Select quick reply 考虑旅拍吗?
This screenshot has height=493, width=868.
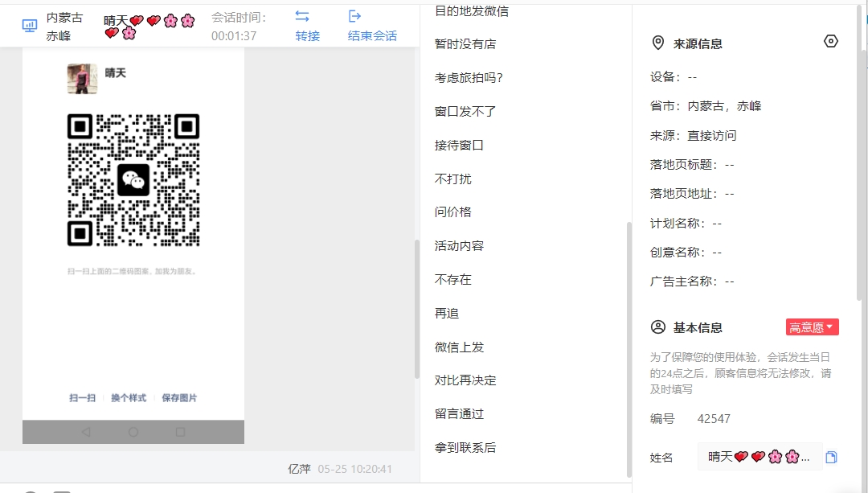point(469,78)
